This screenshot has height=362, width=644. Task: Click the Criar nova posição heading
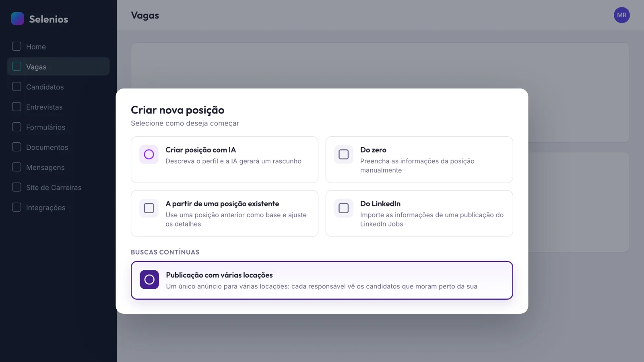pos(178,110)
